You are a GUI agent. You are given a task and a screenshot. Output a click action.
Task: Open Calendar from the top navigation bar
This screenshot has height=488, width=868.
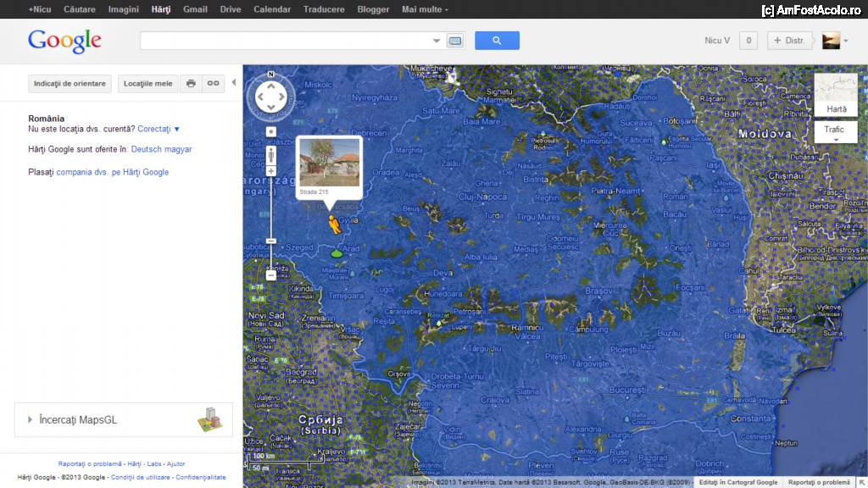click(272, 9)
